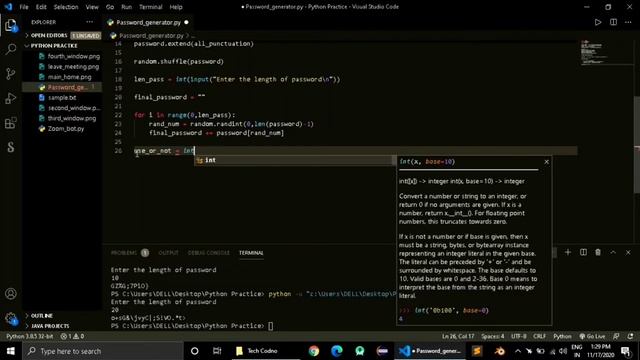Viewport: 640px width, 360px height.
Task: Select the int autocomplete suggestion
Action: point(293,160)
